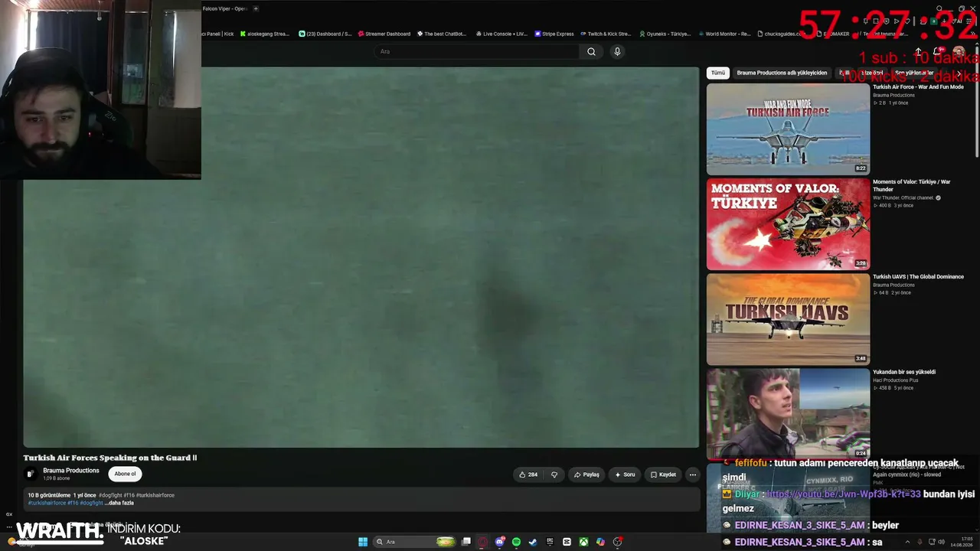Click the #turkishairforce hashtag link

tap(47, 503)
